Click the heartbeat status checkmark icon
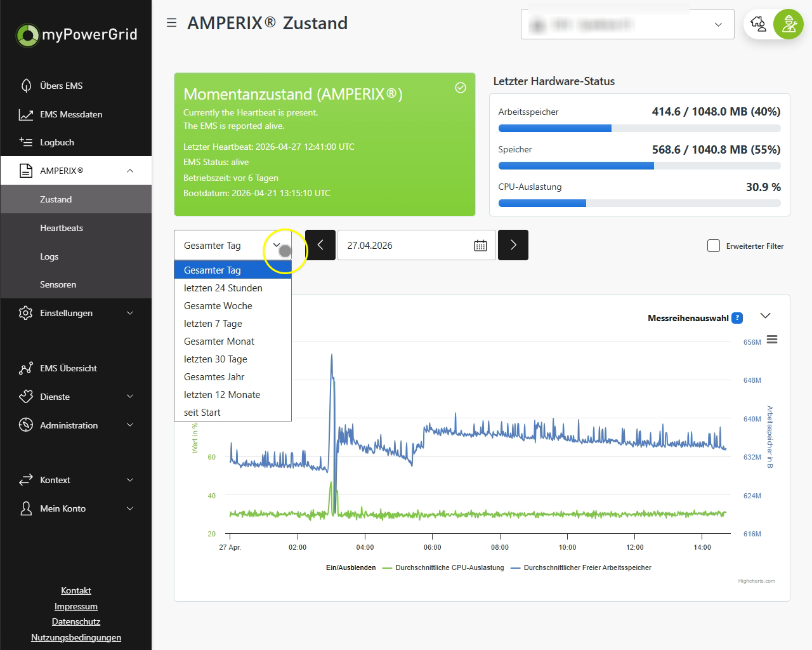The width and height of the screenshot is (812, 650). click(461, 88)
